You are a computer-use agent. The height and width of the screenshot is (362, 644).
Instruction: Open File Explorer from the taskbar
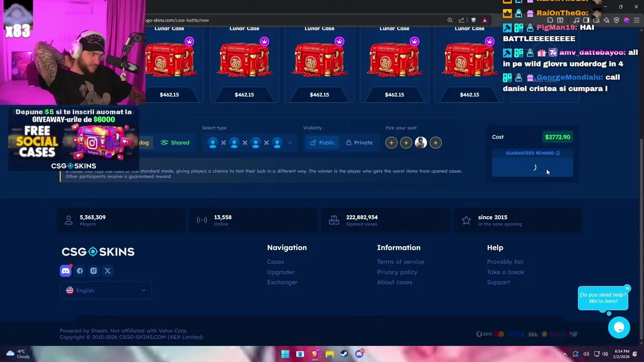330,354
